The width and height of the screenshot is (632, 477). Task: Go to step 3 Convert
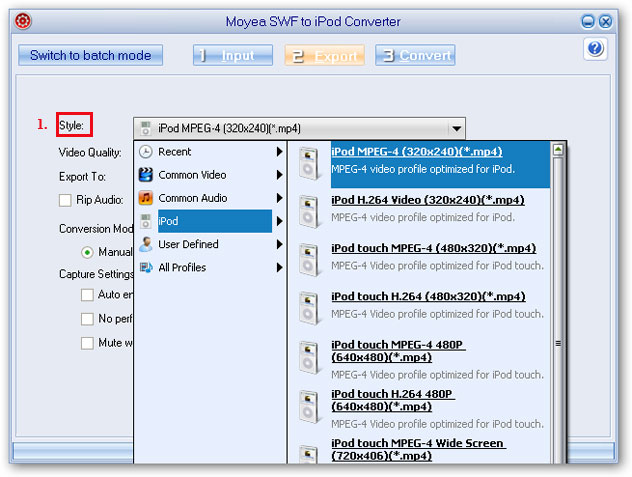(x=415, y=55)
